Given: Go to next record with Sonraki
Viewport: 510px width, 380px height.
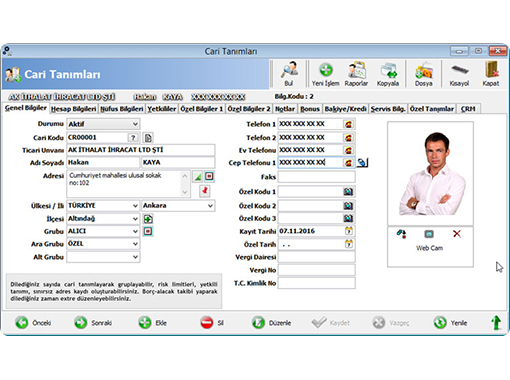Looking at the screenshot, I should click(93, 323).
